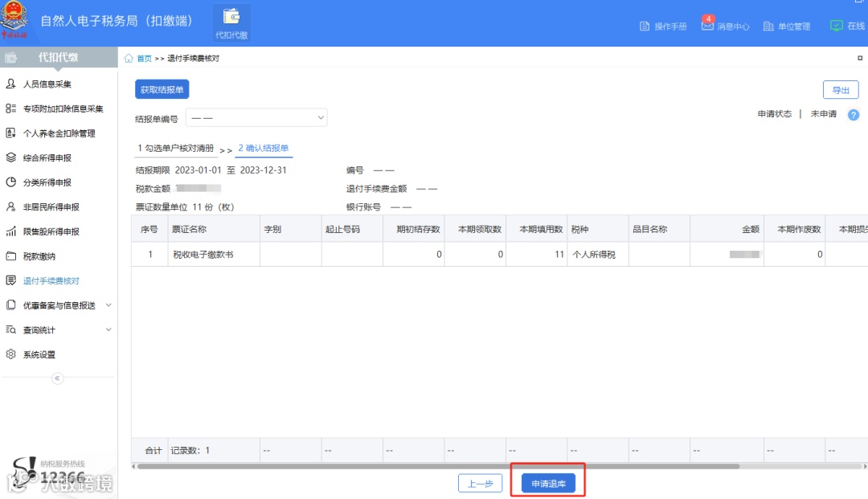
Task: Click 代扣代缴 sidebar header
Action: click(59, 57)
